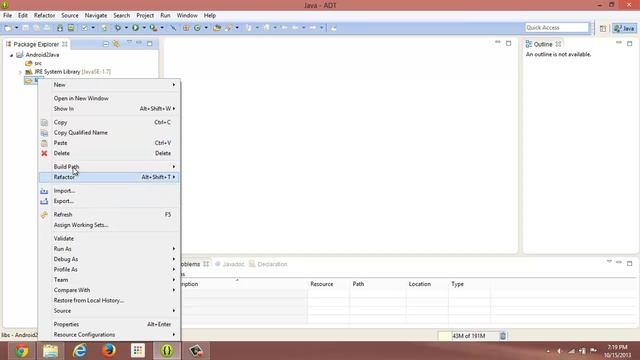Viewport: 640px width, 360px height.
Task: Click the New Java Package toolbar icon
Action: (x=186, y=28)
